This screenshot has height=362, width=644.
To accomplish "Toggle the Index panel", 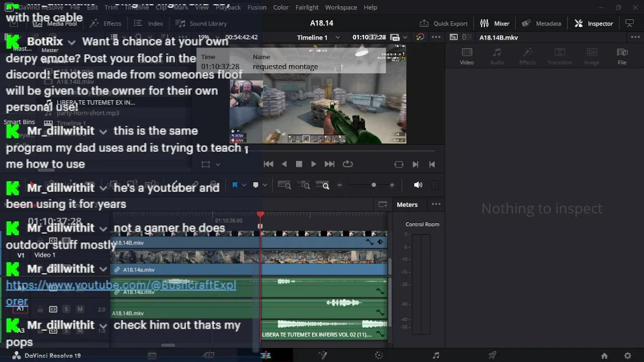I will click(148, 23).
